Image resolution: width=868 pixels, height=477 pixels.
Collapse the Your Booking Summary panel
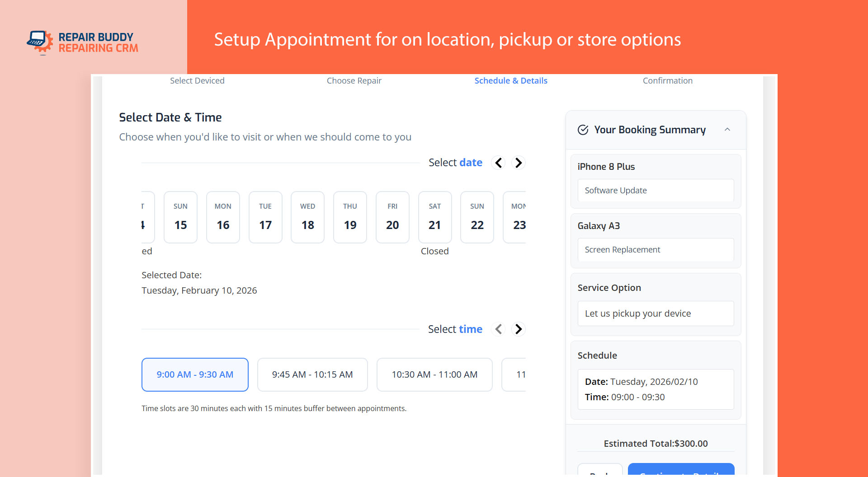(727, 130)
